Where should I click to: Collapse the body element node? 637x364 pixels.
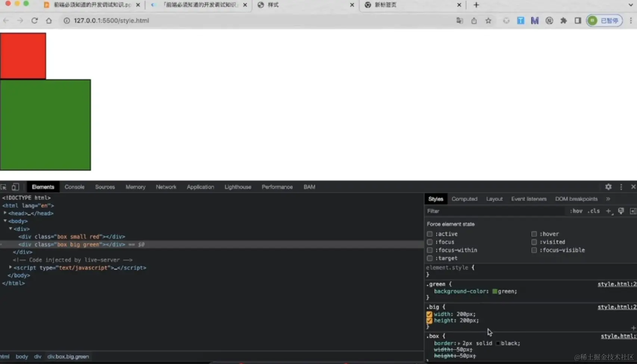5,221
